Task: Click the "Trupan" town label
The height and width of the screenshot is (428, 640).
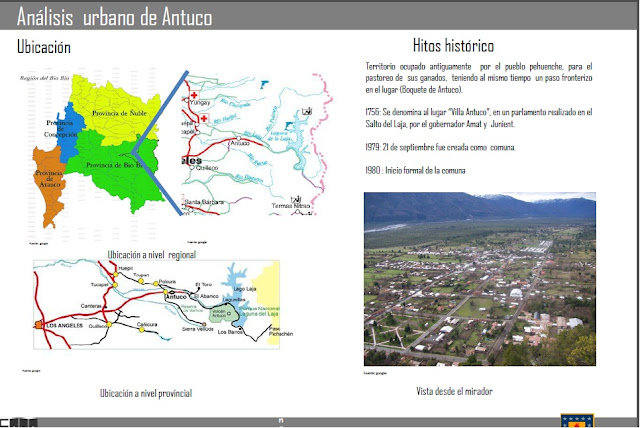Action: point(141,275)
